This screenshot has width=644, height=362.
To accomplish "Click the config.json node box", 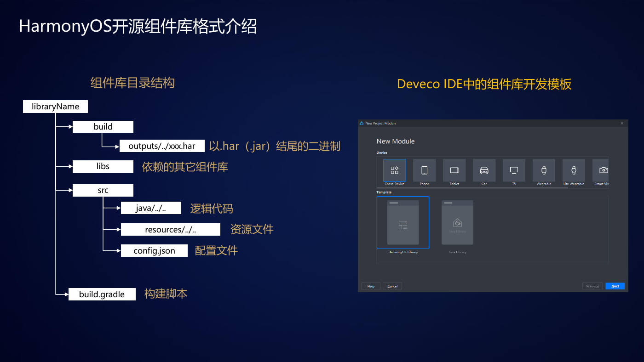I will click(x=154, y=251).
